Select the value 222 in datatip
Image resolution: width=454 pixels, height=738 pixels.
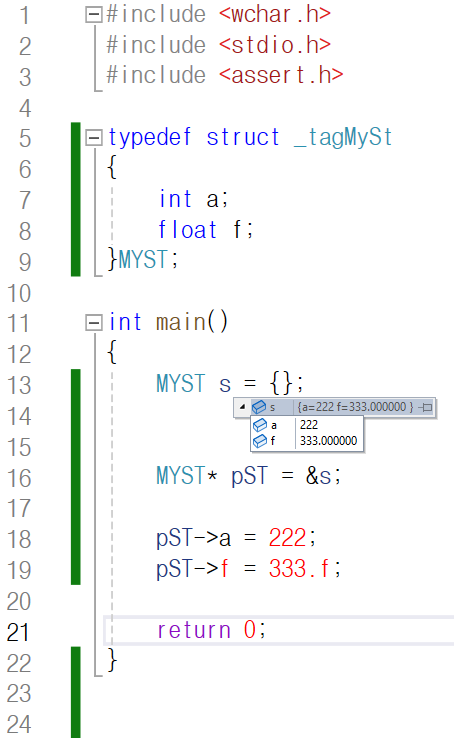coord(309,425)
